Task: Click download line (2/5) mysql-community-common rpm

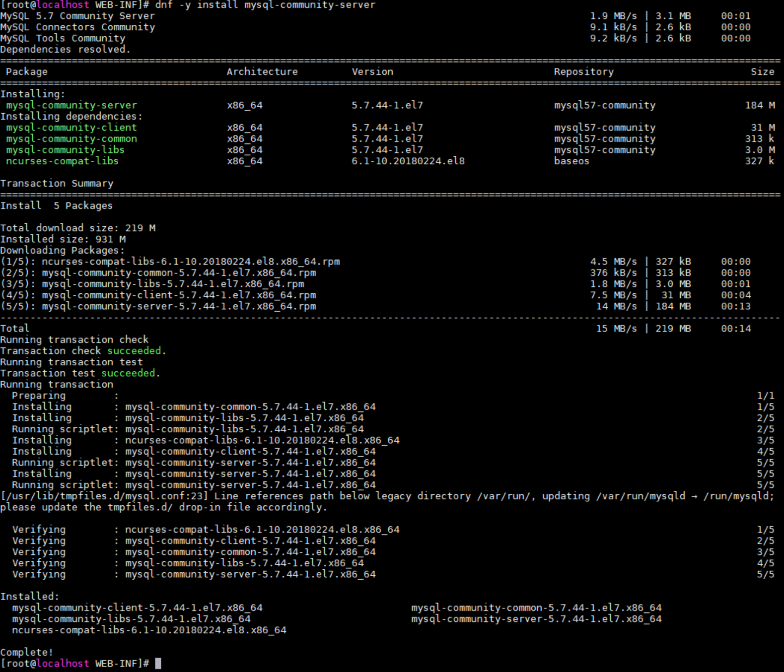Action: tap(158, 273)
